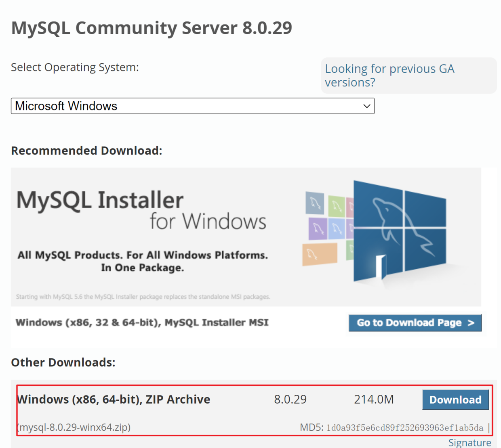The image size is (501, 448).
Task: Click the light blue dolphin tile
Action: [337, 229]
